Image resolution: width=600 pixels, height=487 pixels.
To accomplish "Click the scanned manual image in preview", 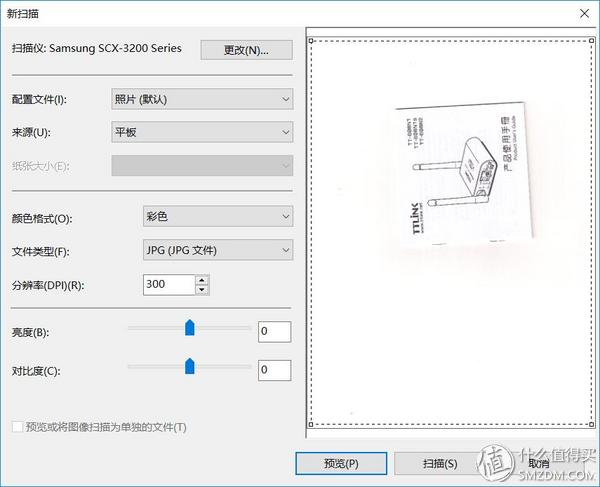I will tap(464, 173).
